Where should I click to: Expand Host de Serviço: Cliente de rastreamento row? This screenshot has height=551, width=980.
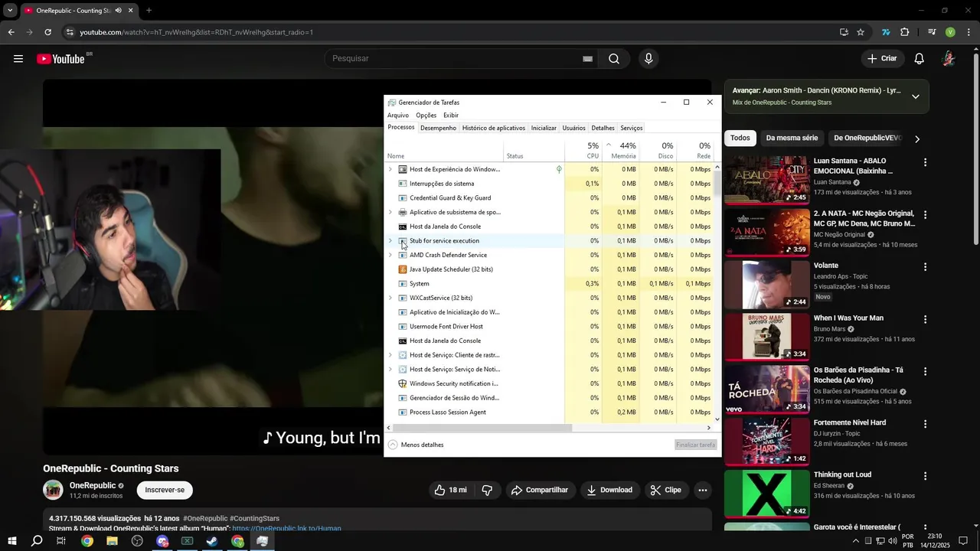tap(390, 355)
